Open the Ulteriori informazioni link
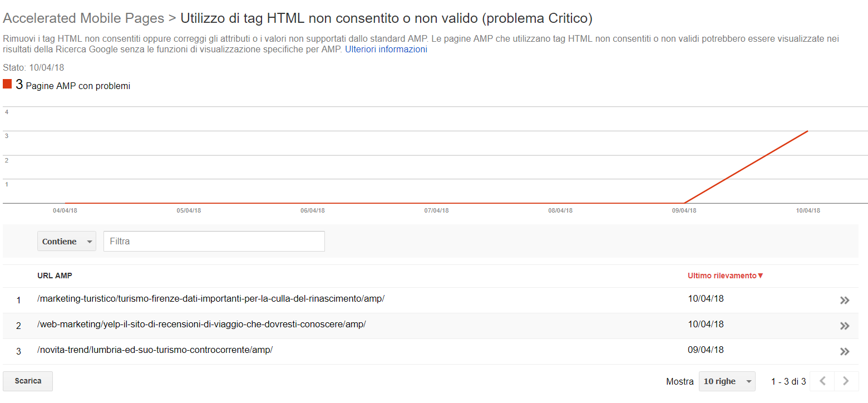 386,49
